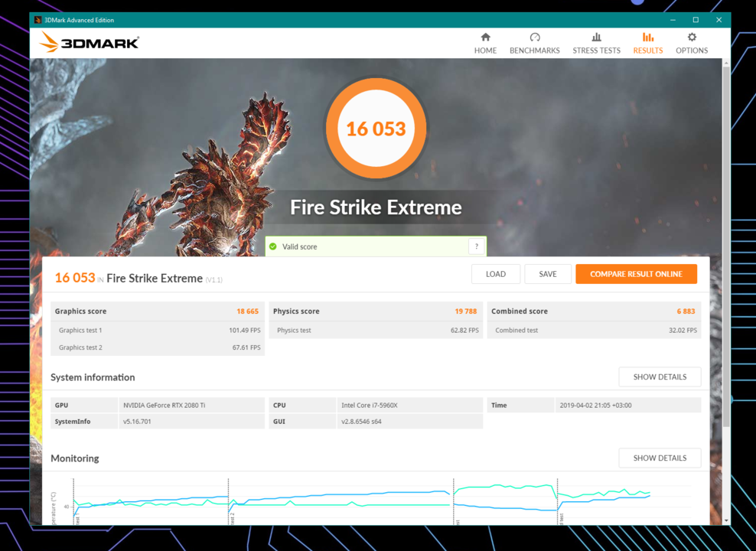Click NVIDIA GeForce RTX 2080 Ti value
Viewport: 756px width, 551px height.
click(164, 406)
